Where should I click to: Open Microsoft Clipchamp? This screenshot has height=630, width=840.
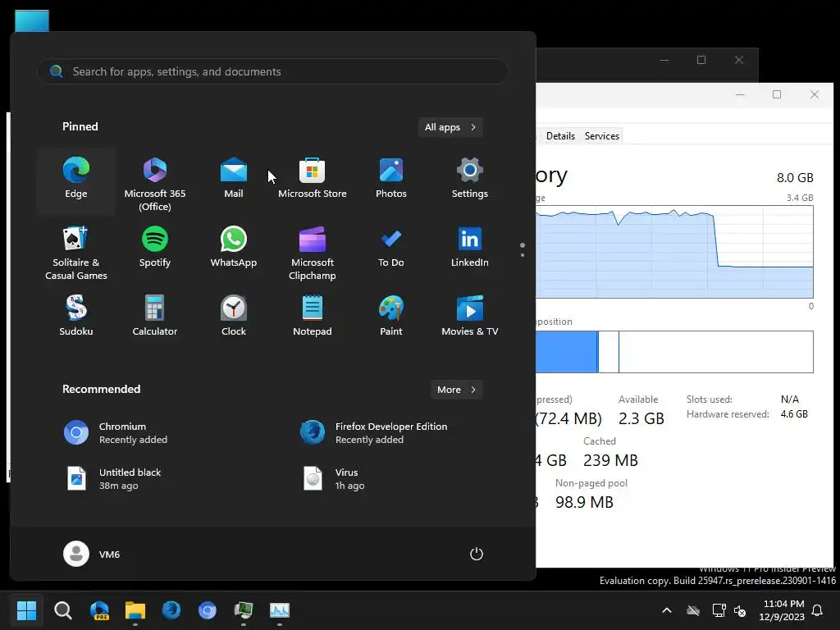pyautogui.click(x=313, y=252)
